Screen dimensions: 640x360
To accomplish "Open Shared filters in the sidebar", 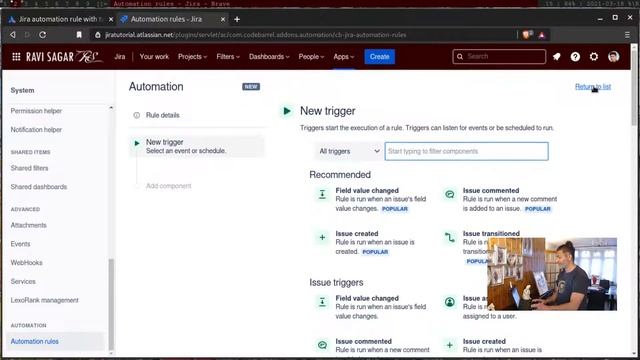I will pyautogui.click(x=29, y=168).
